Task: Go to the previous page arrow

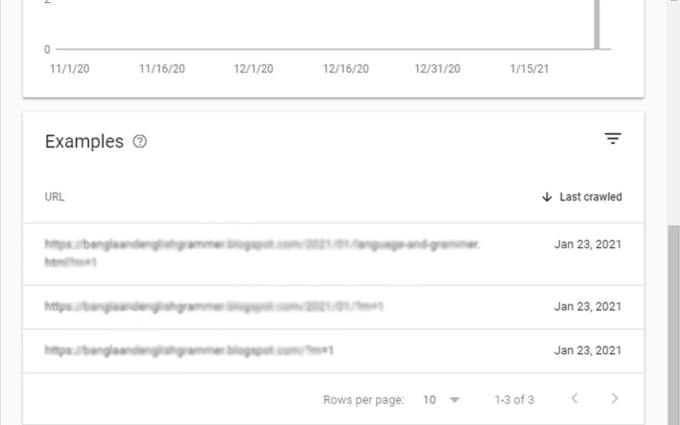Action: pyautogui.click(x=575, y=399)
